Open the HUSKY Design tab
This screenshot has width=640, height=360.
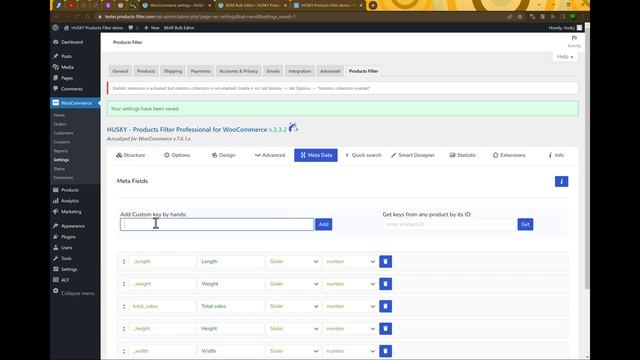pos(223,155)
